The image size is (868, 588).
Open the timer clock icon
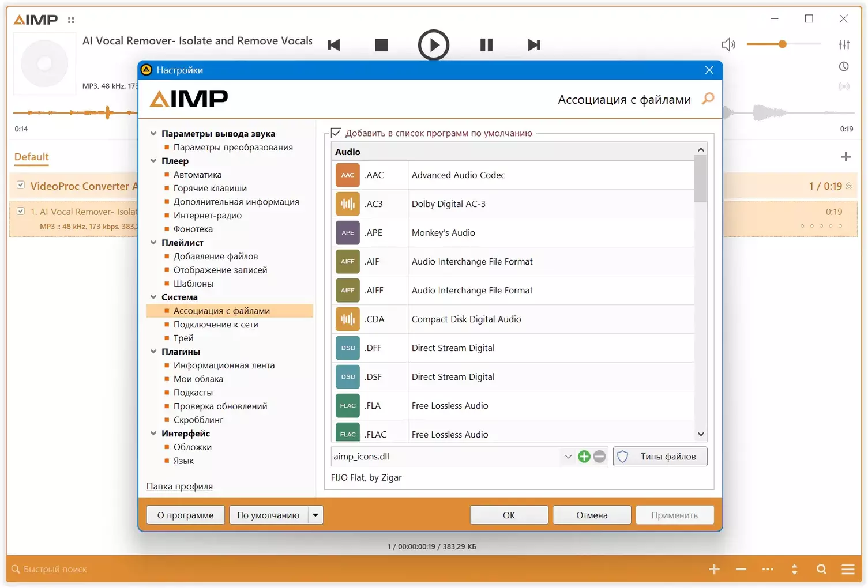(x=844, y=66)
